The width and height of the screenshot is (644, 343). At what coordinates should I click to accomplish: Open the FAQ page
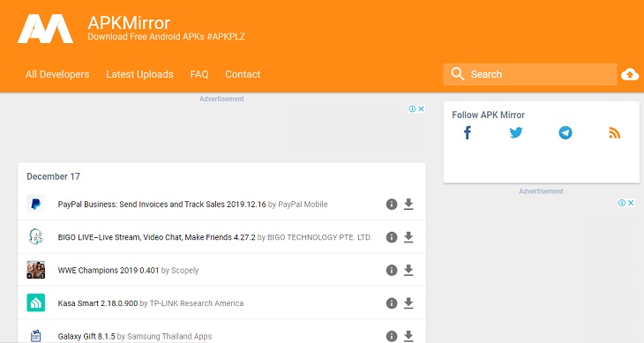click(x=199, y=74)
